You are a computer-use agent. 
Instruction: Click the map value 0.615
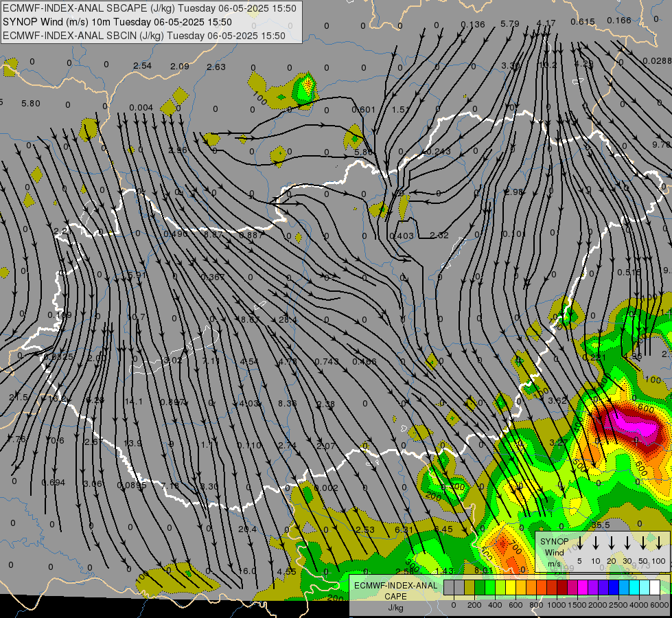pos(583,21)
